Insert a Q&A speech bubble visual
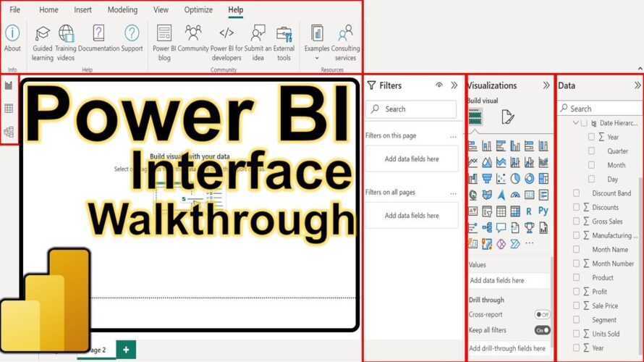The image size is (644, 362). (x=501, y=227)
